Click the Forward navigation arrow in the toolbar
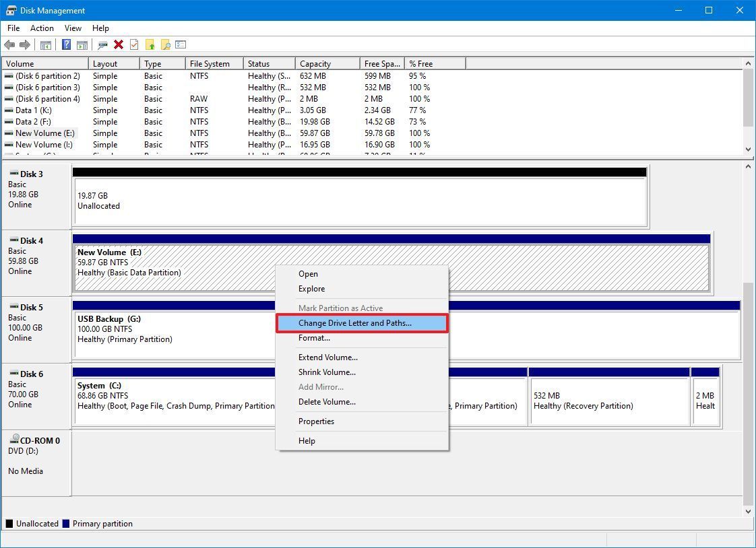Viewport: 756px width, 548px height. point(24,44)
